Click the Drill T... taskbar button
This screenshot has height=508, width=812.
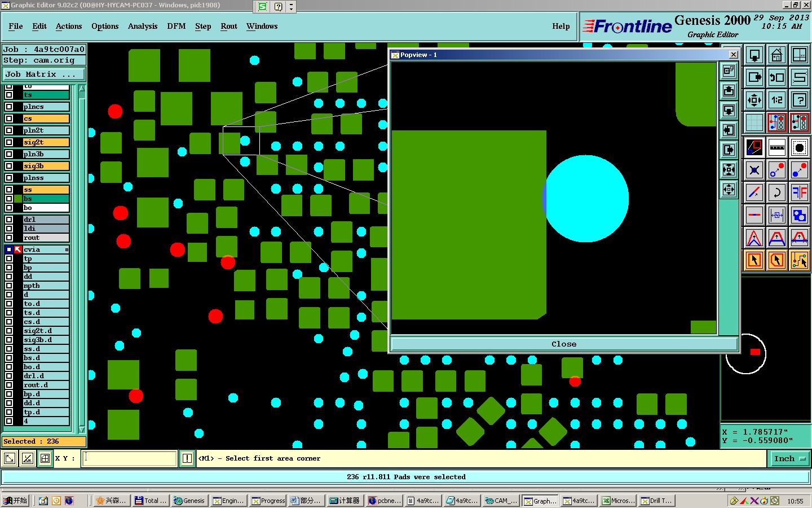point(656,501)
